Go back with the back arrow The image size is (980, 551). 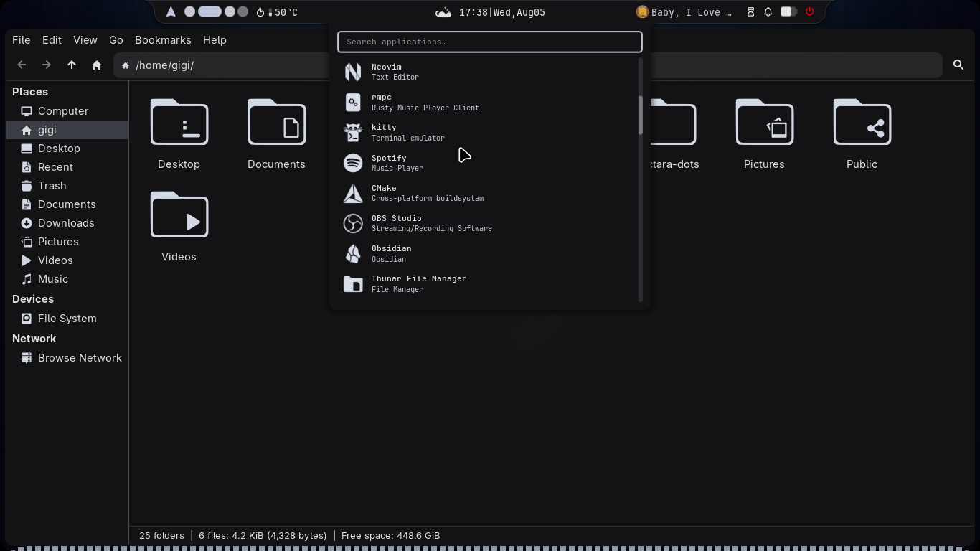coord(22,65)
